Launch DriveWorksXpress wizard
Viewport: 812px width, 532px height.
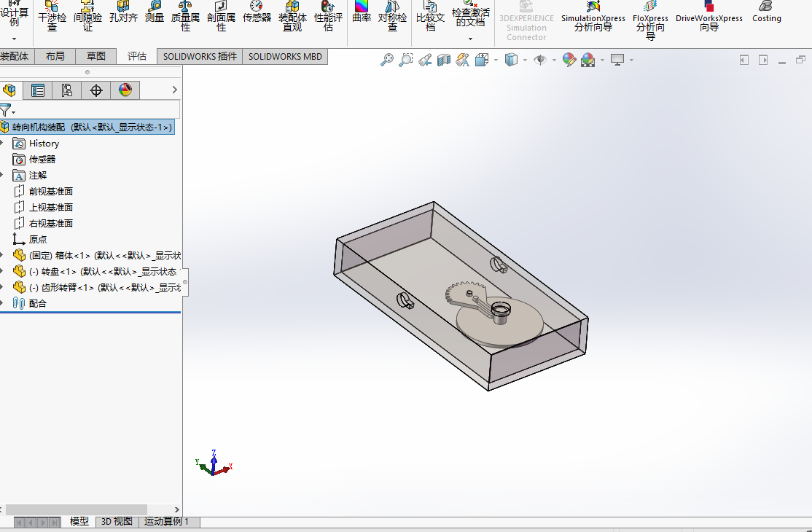709,17
